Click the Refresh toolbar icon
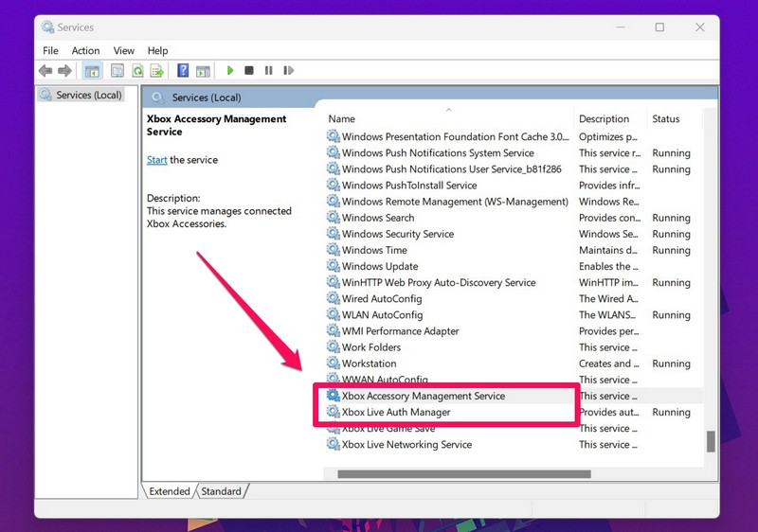 coord(137,71)
